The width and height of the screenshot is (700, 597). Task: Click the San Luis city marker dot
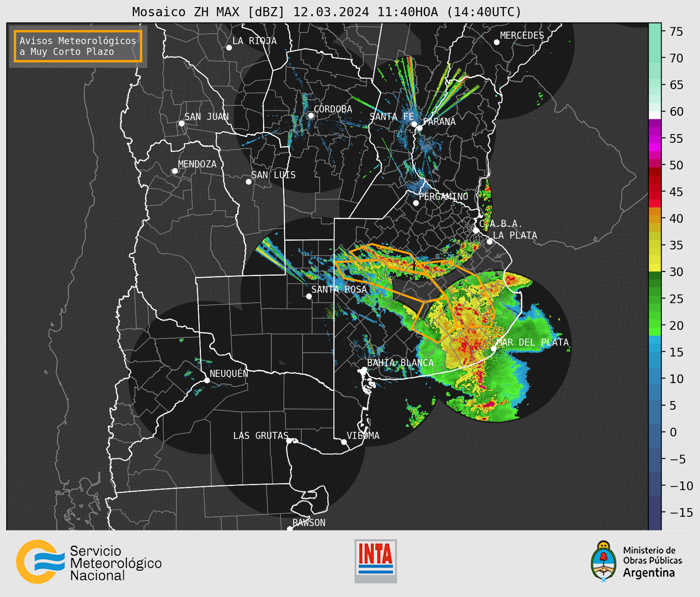click(x=249, y=182)
